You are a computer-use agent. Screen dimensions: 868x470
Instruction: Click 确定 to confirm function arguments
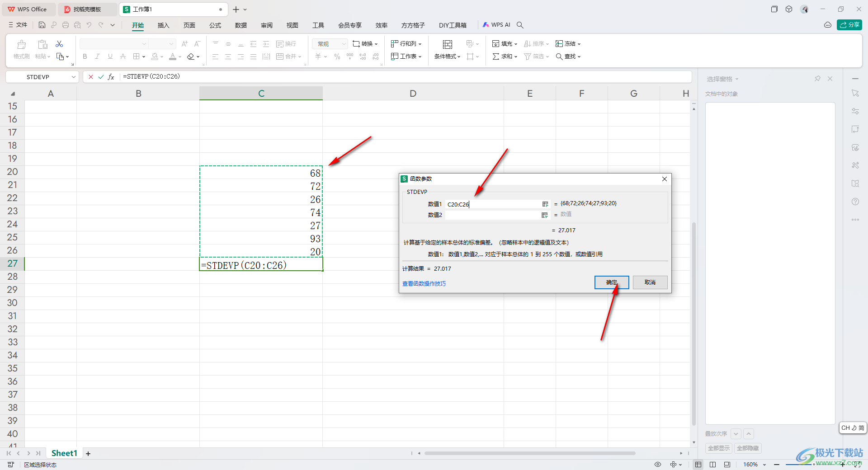(x=612, y=282)
